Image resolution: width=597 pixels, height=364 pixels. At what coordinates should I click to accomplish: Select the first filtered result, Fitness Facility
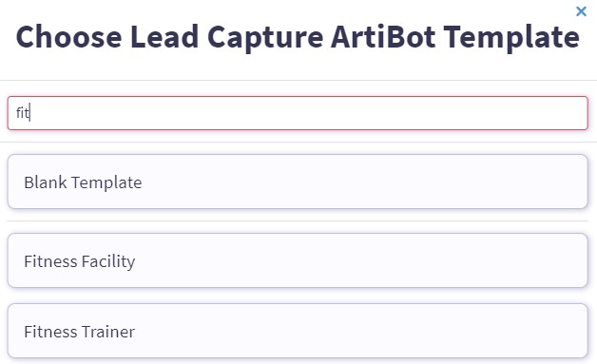pyautogui.click(x=298, y=260)
